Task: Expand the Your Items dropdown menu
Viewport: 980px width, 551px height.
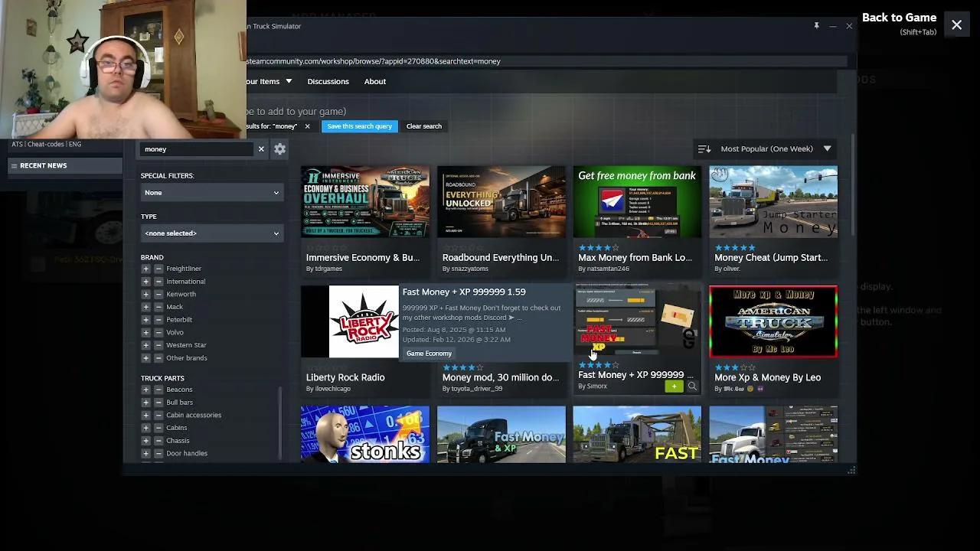Action: click(268, 81)
